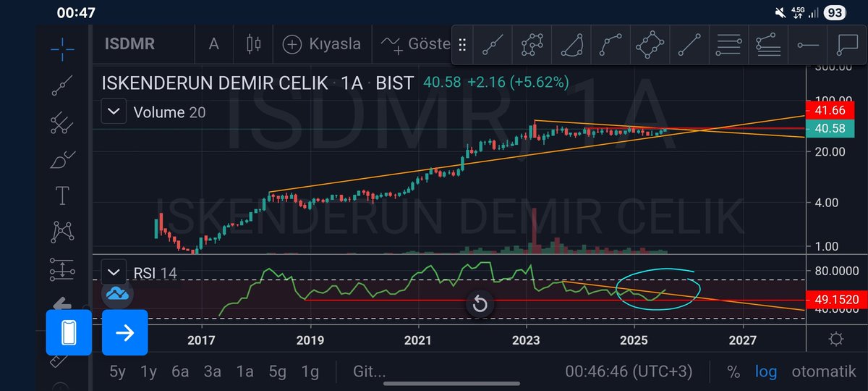The width and height of the screenshot is (868, 391).
Task: Select the 1y date range
Action: 149,372
